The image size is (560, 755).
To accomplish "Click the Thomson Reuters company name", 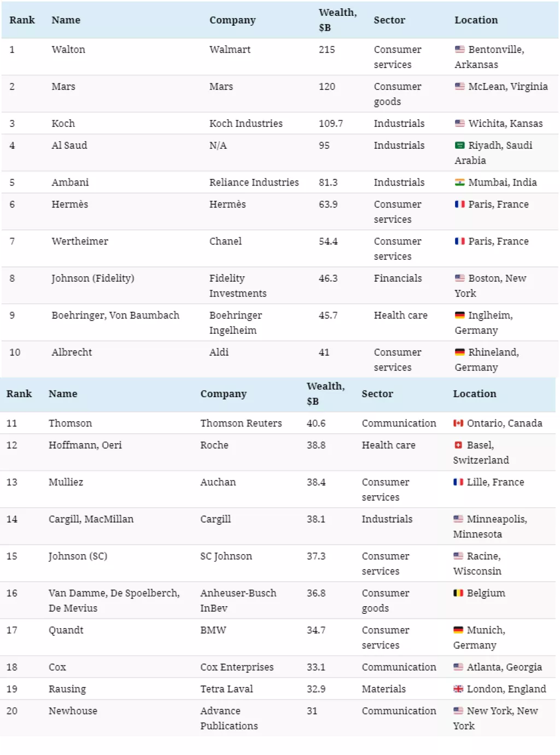I will 241,423.
